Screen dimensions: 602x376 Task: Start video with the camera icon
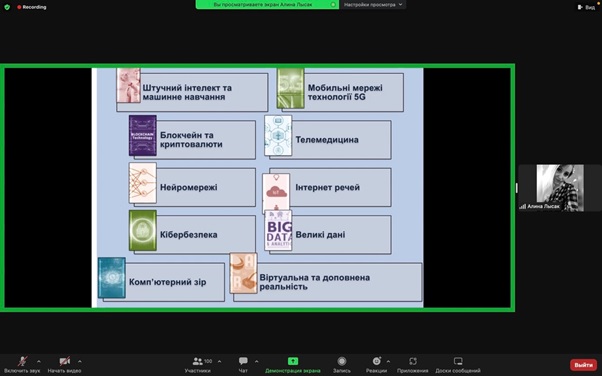point(64,361)
